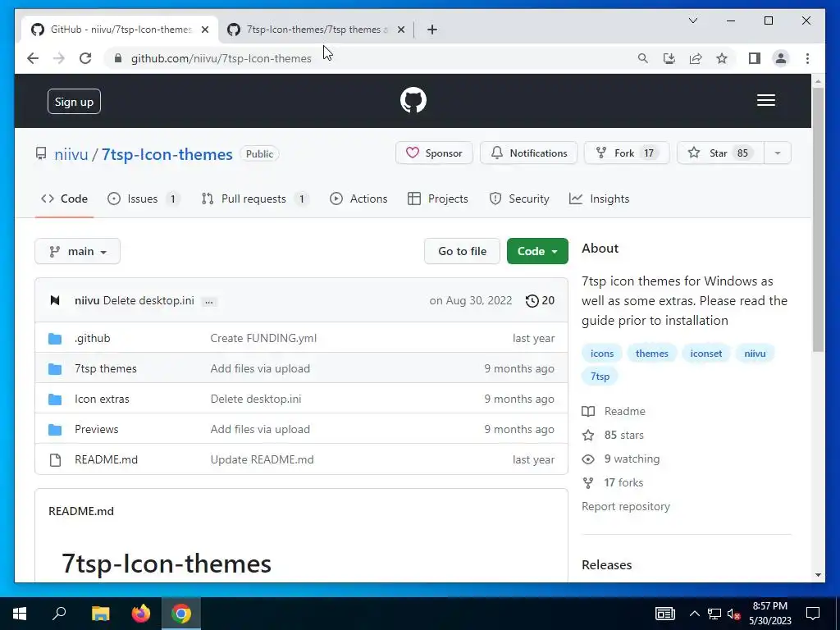Click the iconset topic tag
The width and height of the screenshot is (840, 630).
tap(706, 354)
